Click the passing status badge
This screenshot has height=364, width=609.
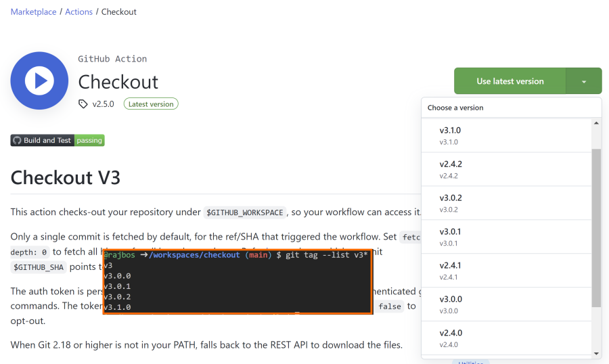point(89,140)
